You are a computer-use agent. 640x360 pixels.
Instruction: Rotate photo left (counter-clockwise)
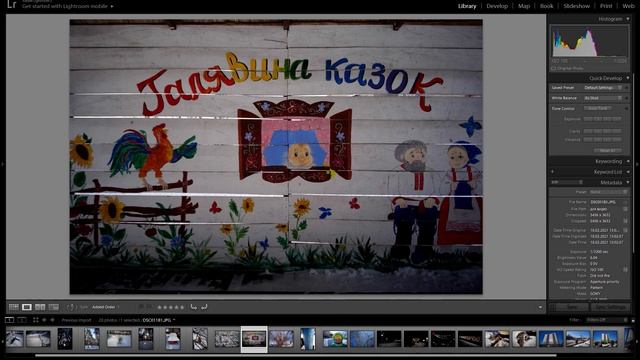(x=194, y=307)
